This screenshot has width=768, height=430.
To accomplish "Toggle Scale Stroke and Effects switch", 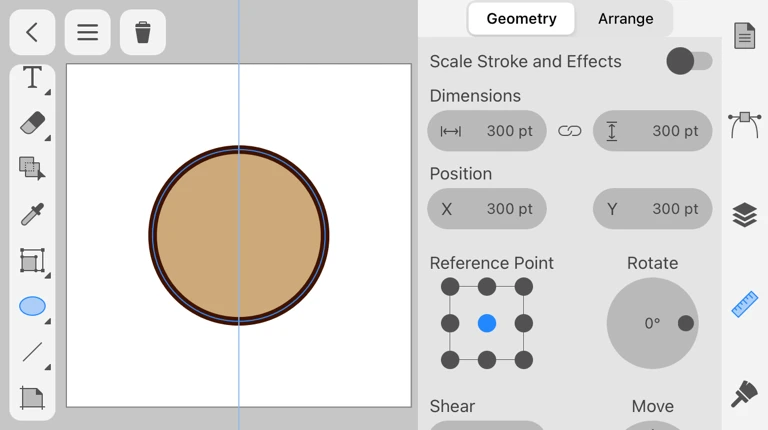I will click(x=689, y=61).
